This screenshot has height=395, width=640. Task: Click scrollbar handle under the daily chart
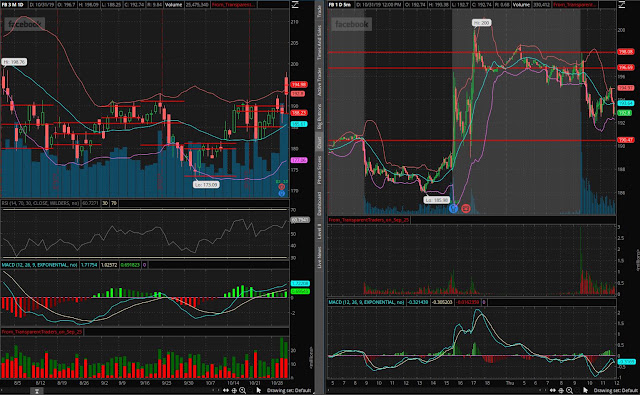(37, 391)
